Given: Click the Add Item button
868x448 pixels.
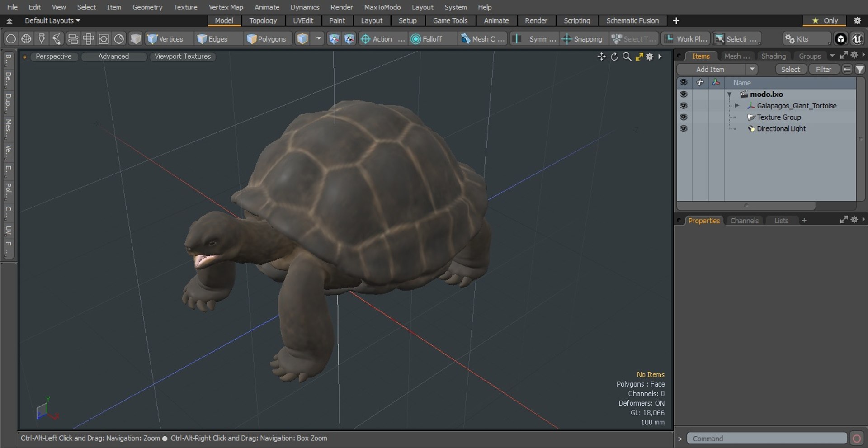Looking at the screenshot, I should pos(710,69).
